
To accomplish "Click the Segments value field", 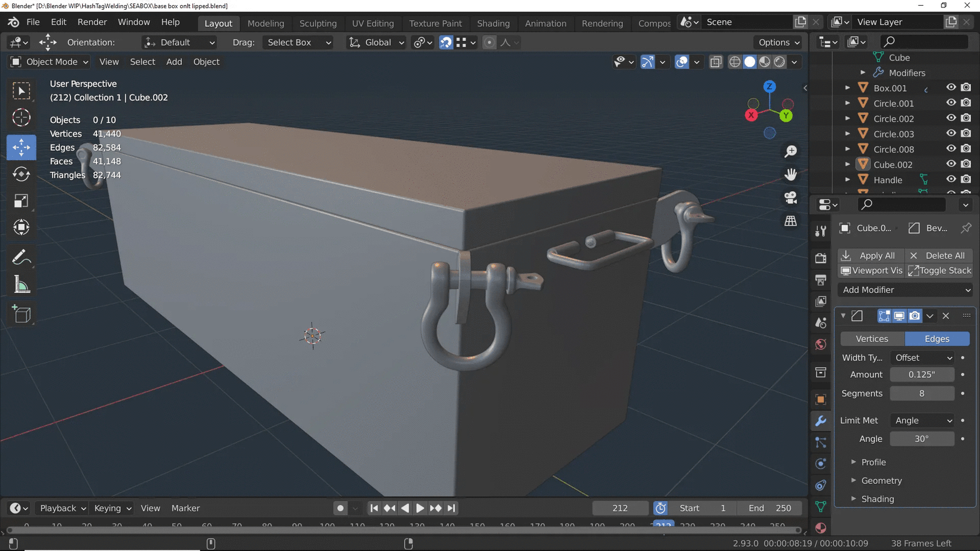I will (x=922, y=393).
